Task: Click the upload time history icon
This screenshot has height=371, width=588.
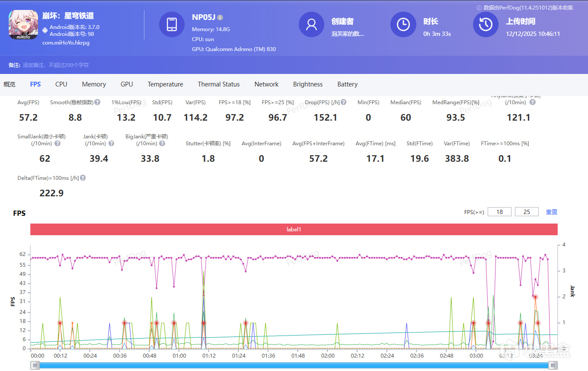Action: [486, 25]
